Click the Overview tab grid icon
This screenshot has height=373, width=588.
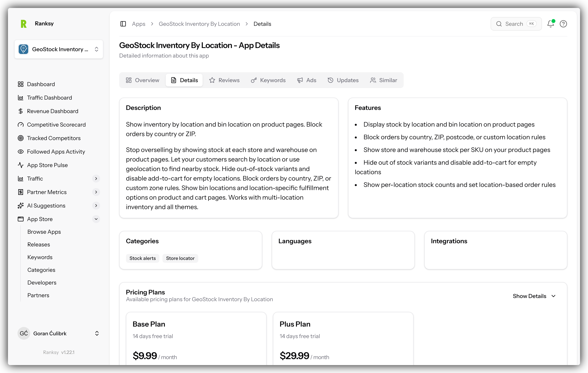tap(129, 80)
